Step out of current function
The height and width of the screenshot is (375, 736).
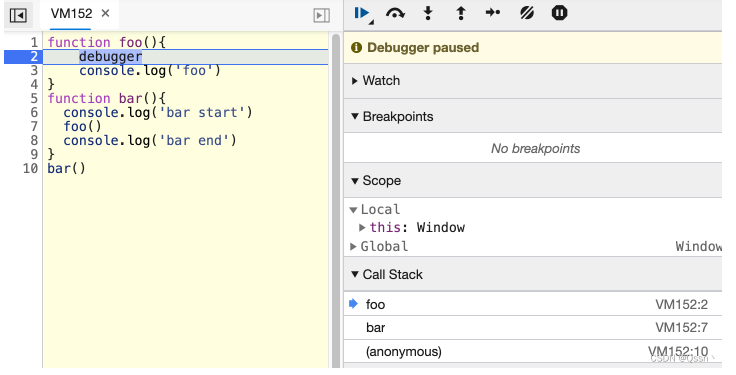pos(461,13)
